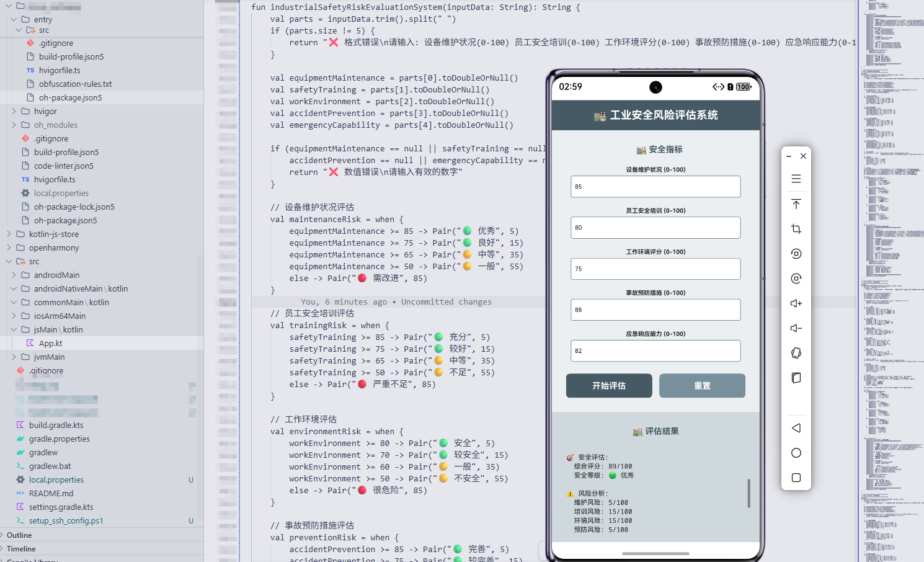Click the 设备维护状况 input field showing 85

(x=655, y=186)
